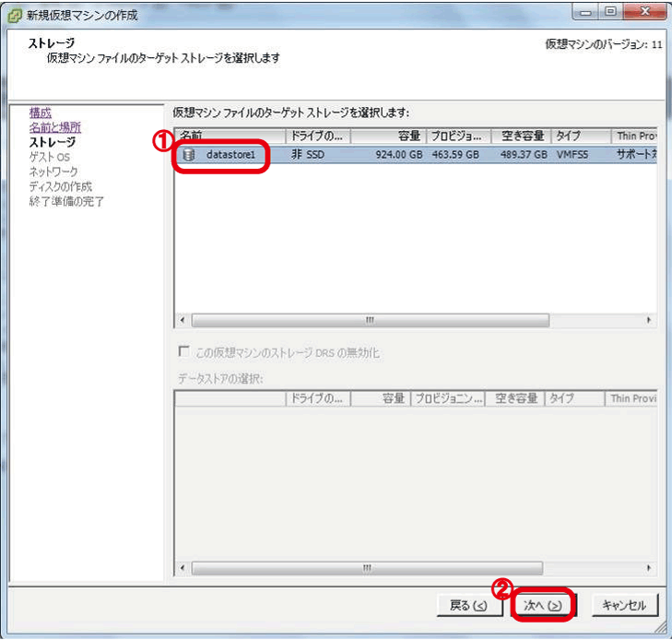Click the 終了準備の完了 step in sidebar
The image size is (672, 640).
[66, 201]
